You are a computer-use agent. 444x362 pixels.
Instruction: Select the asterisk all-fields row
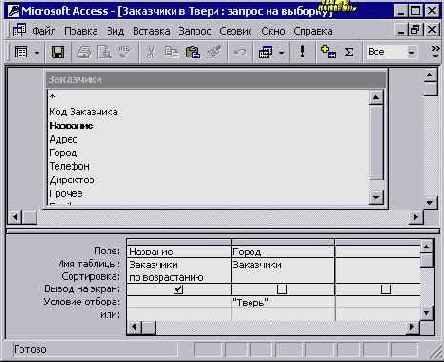coord(208,97)
